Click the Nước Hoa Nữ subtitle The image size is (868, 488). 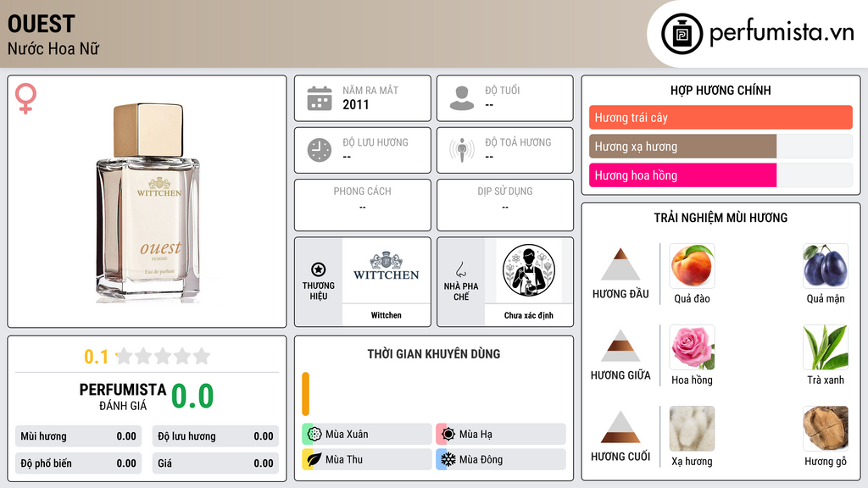(x=53, y=48)
